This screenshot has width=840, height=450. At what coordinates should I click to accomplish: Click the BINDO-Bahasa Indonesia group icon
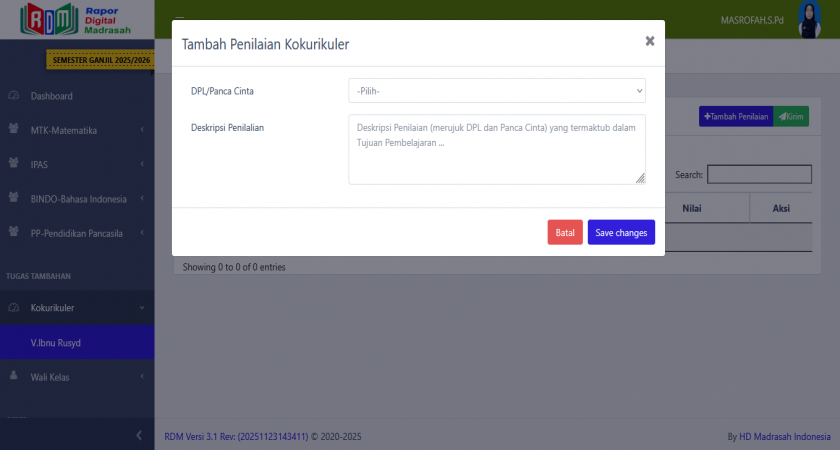(x=14, y=198)
